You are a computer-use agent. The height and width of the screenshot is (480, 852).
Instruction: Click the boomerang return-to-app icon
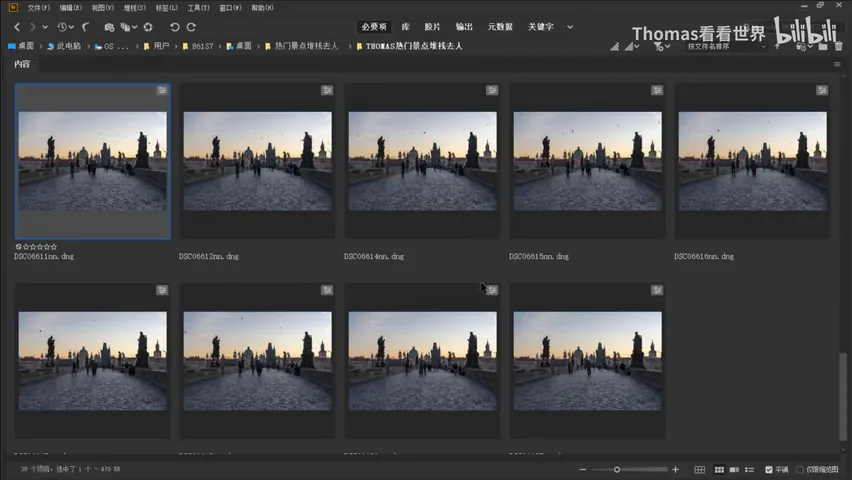tap(85, 27)
